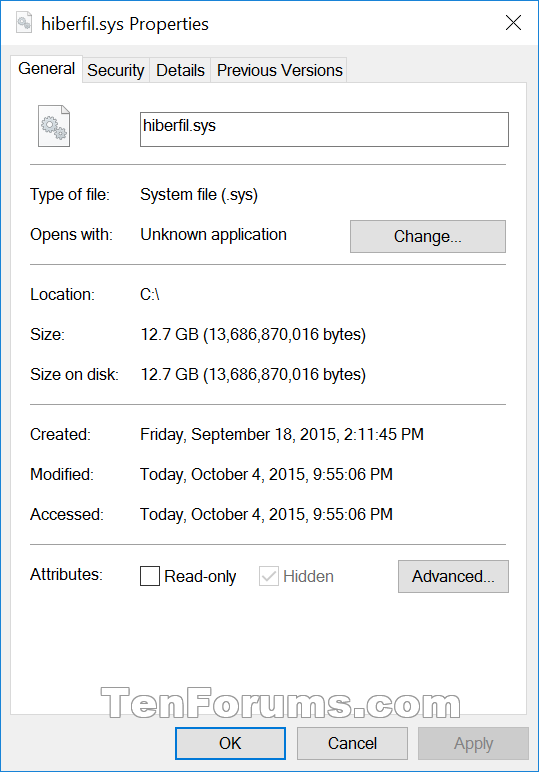Toggle the Read-only attribute checkbox
Viewport: 539px width, 772px height.
point(150,576)
